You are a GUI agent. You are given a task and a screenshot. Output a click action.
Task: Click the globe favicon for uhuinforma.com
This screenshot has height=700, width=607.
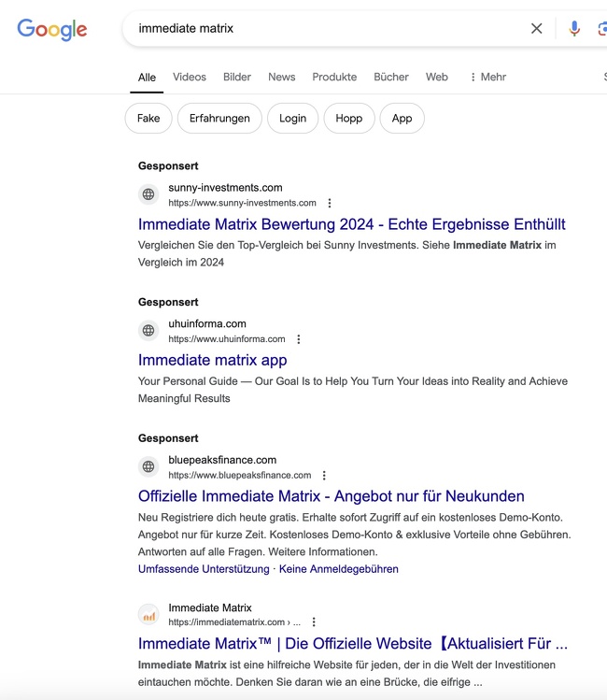[148, 331]
